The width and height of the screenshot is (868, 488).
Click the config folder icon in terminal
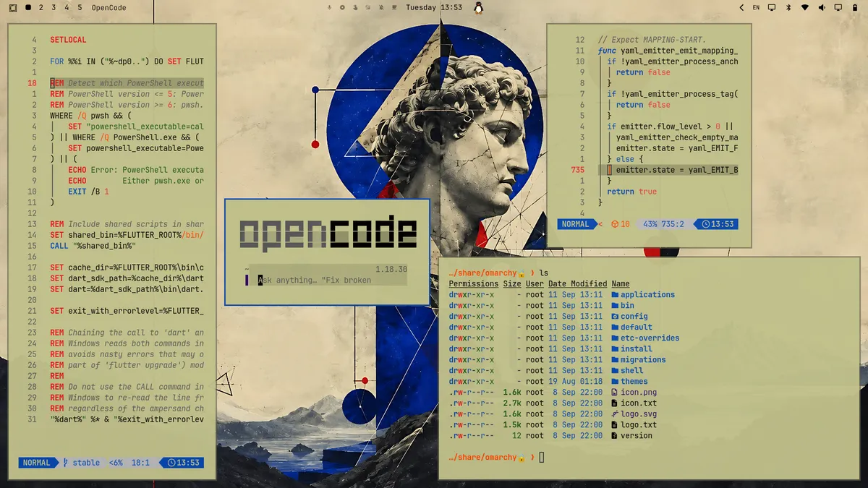(x=615, y=316)
